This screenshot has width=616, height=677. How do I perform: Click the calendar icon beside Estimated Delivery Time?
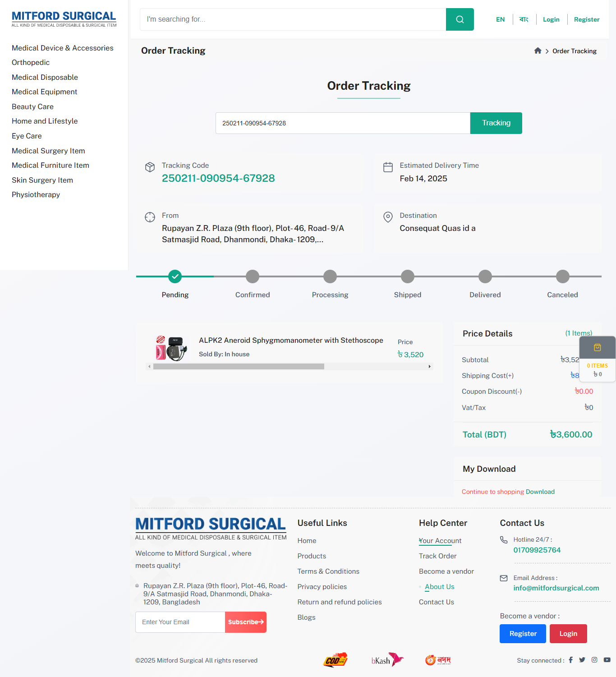click(388, 167)
